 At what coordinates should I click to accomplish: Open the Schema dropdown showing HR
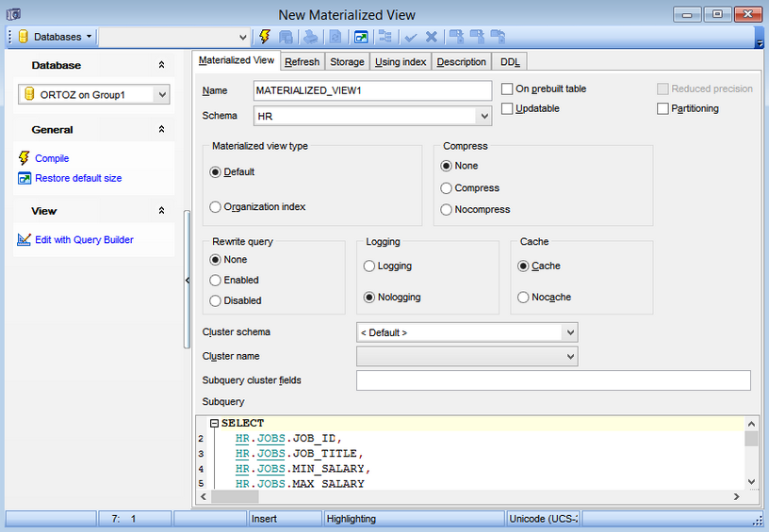483,116
